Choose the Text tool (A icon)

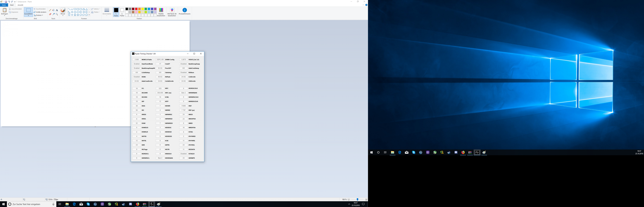[x=57, y=10]
